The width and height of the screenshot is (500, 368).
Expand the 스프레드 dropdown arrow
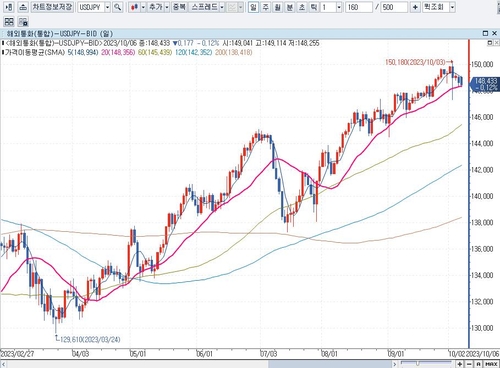pyautogui.click(x=222, y=7)
